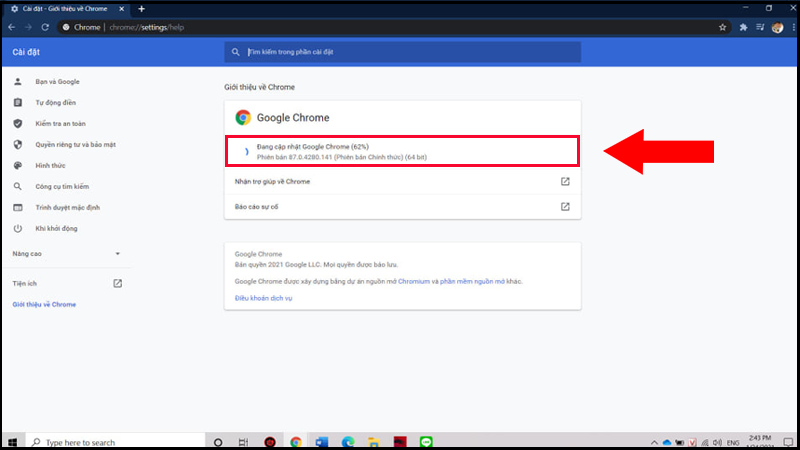Click the update progress spinner
800x450 pixels.
[x=246, y=152]
